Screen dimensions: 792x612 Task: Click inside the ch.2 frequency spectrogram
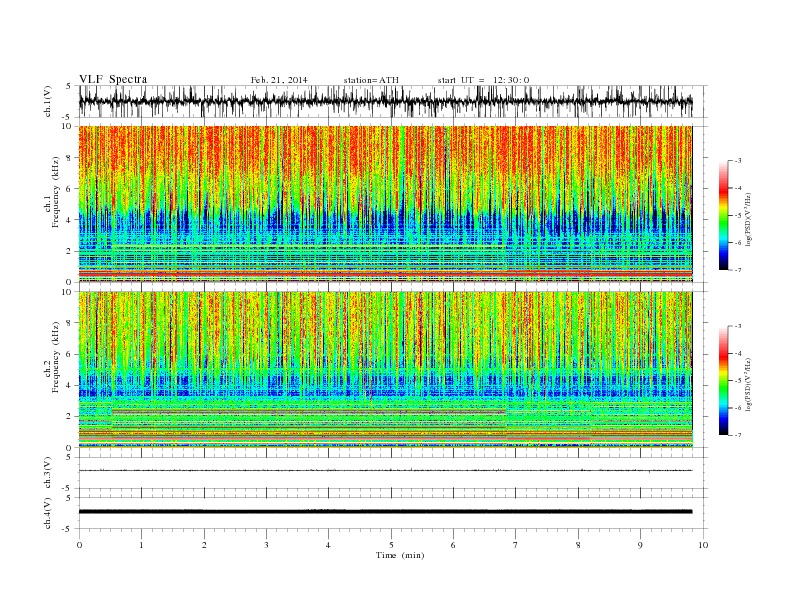click(x=385, y=370)
